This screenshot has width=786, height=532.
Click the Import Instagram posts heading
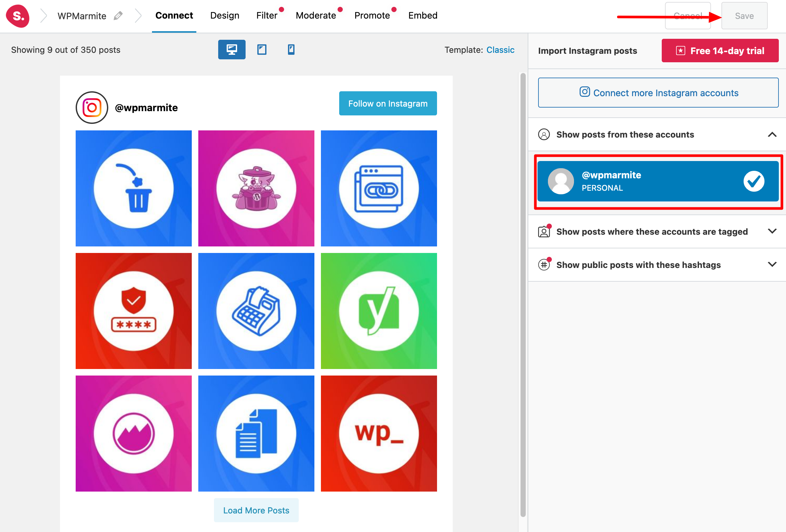pos(587,51)
